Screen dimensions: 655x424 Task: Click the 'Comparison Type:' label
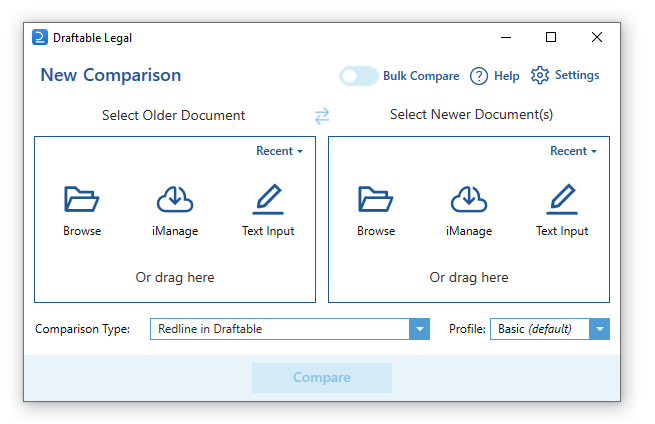[x=82, y=329]
